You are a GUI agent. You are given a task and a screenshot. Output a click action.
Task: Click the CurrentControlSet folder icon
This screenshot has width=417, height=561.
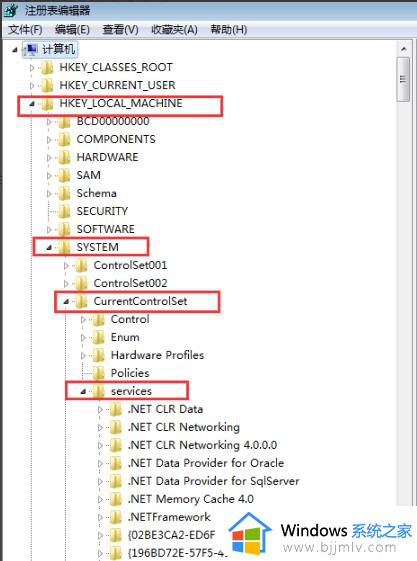coord(82,301)
